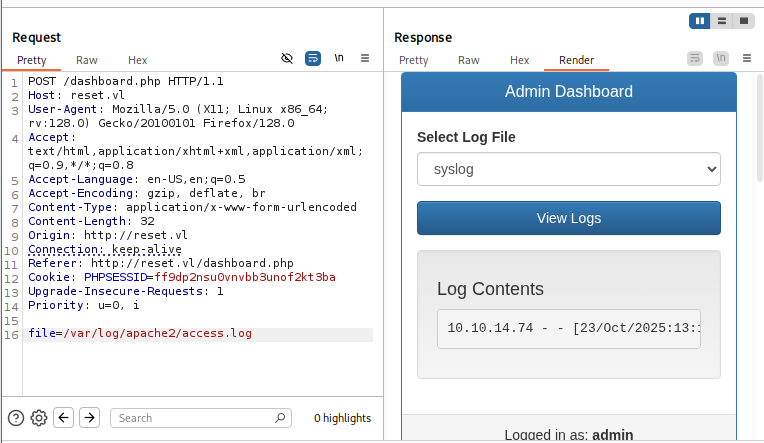Toggle word wrap icon in Response panel

click(695, 58)
